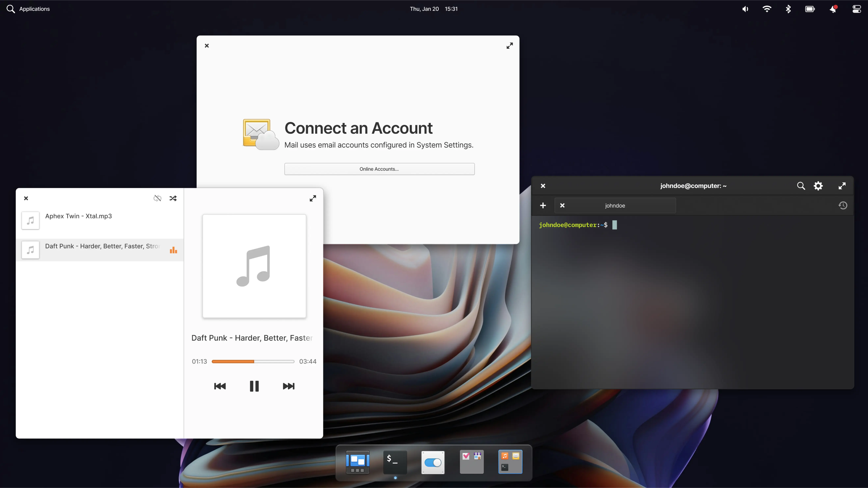Open the notifications bell
Image resolution: width=868 pixels, height=488 pixels.
point(833,9)
